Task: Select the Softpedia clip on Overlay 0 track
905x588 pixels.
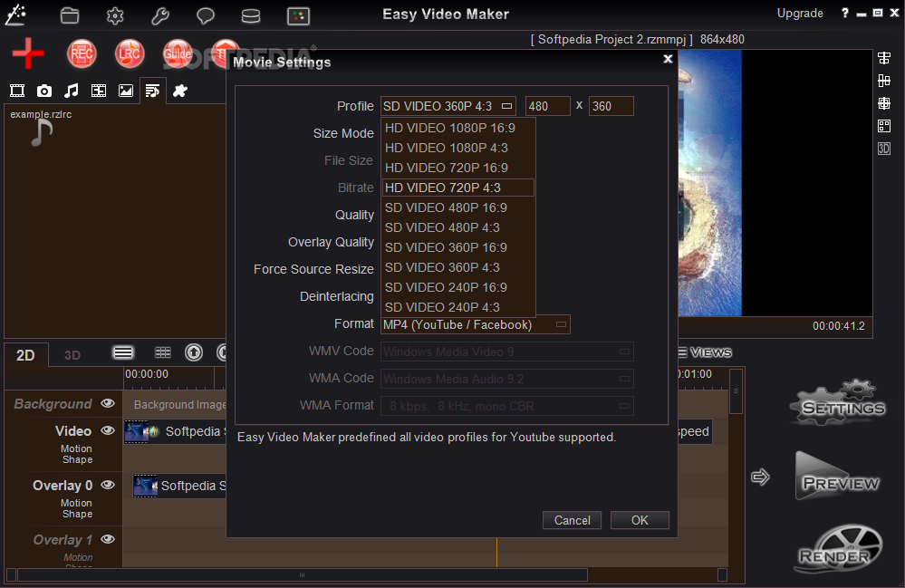Action: [179, 486]
